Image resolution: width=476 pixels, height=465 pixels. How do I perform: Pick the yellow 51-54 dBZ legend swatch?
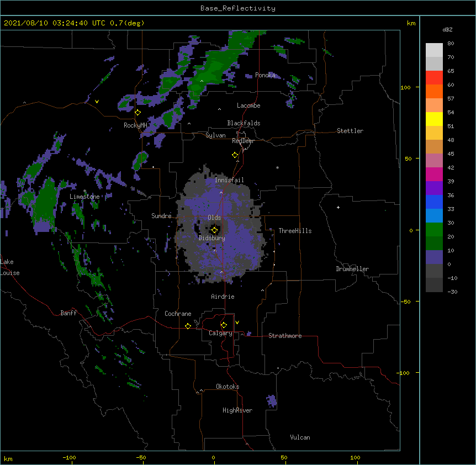coord(434,119)
